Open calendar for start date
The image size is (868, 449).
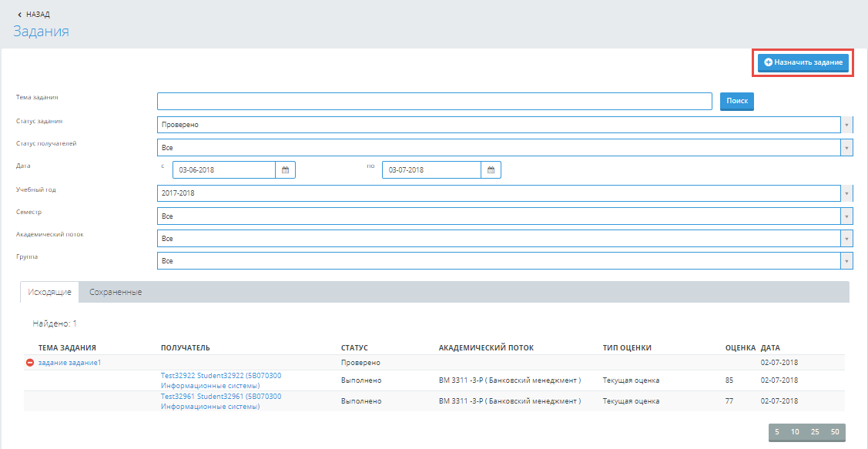285,170
